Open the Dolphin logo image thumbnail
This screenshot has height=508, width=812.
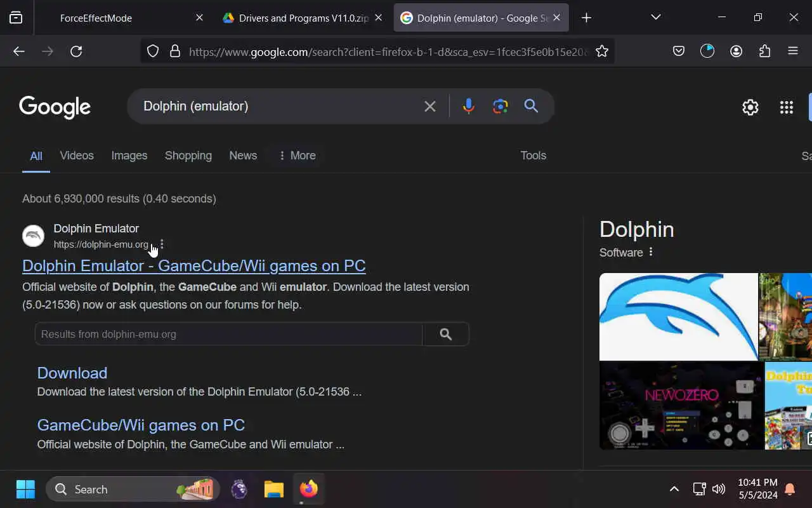click(x=678, y=317)
